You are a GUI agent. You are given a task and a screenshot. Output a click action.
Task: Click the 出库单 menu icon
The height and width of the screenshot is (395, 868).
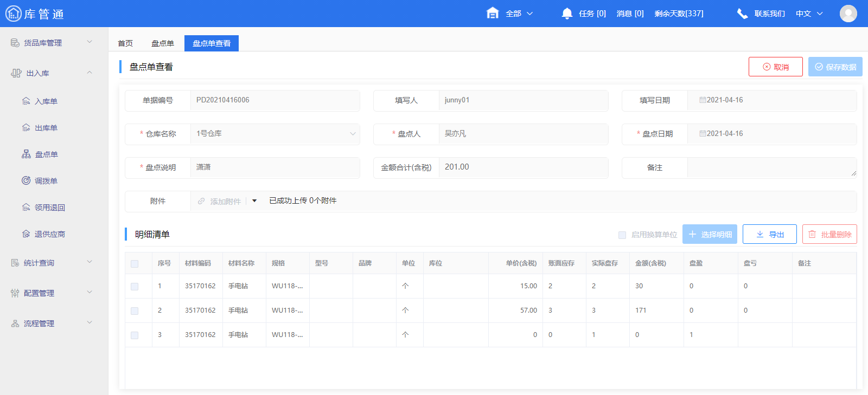pyautogui.click(x=26, y=128)
